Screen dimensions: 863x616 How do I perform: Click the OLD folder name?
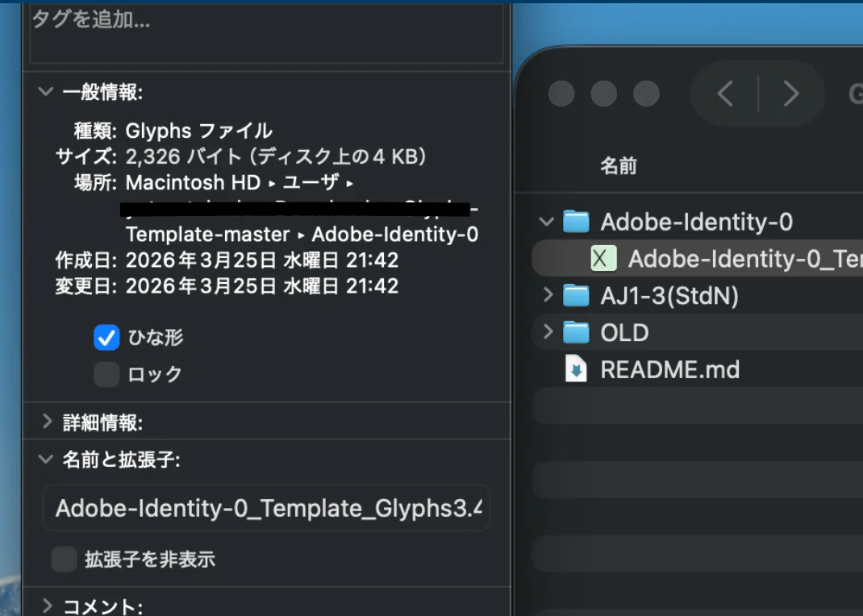tap(625, 333)
